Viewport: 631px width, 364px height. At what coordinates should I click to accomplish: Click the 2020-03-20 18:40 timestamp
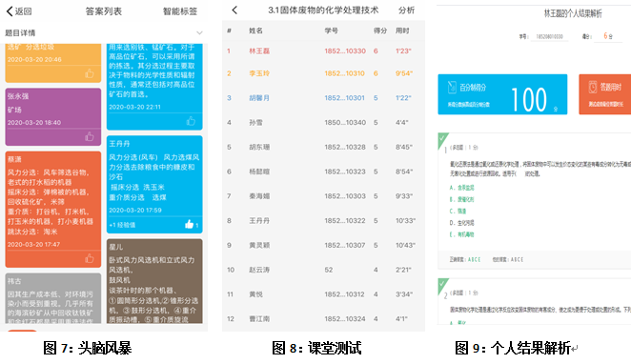pyautogui.click(x=33, y=122)
